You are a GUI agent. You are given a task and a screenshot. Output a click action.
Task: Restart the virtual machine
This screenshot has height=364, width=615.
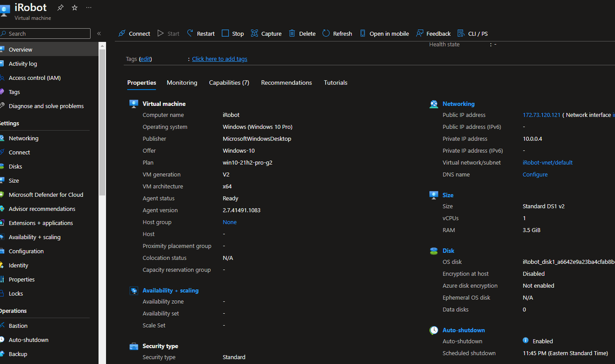(200, 34)
